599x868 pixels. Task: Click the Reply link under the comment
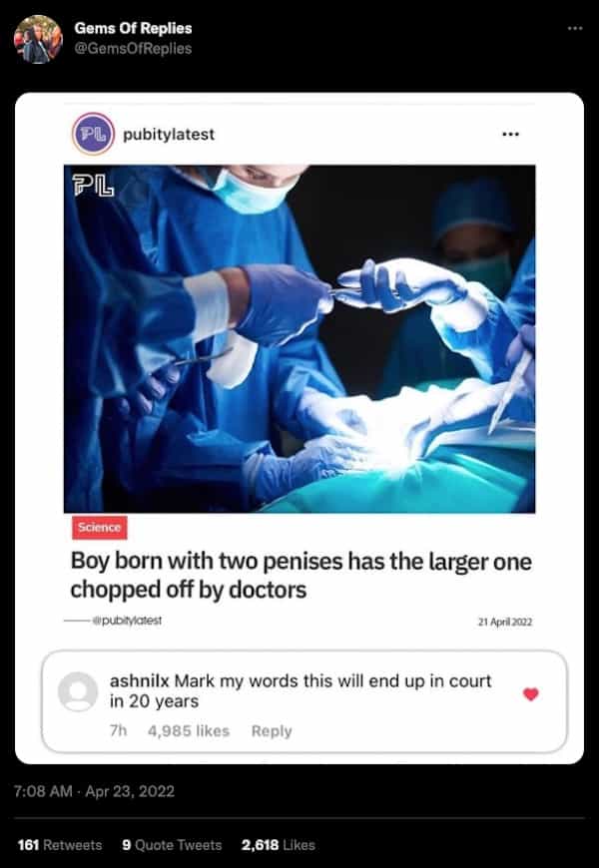coord(272,730)
